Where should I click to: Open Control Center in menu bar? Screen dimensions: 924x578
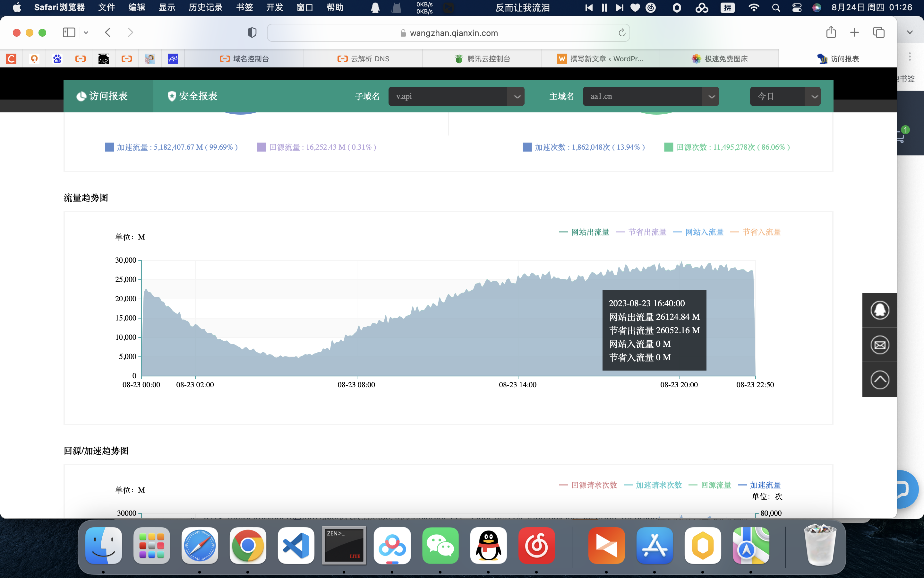(797, 8)
